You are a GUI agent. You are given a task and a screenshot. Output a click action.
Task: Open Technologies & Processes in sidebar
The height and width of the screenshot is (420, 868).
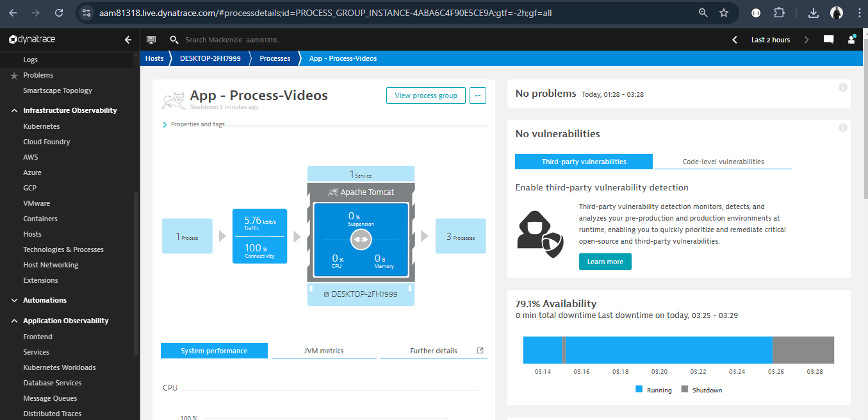coord(63,249)
